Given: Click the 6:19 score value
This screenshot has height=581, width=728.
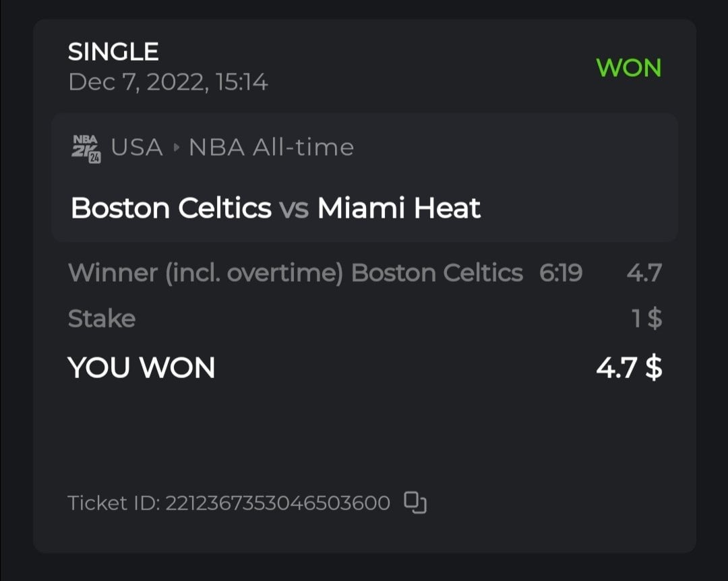Looking at the screenshot, I should [x=561, y=273].
